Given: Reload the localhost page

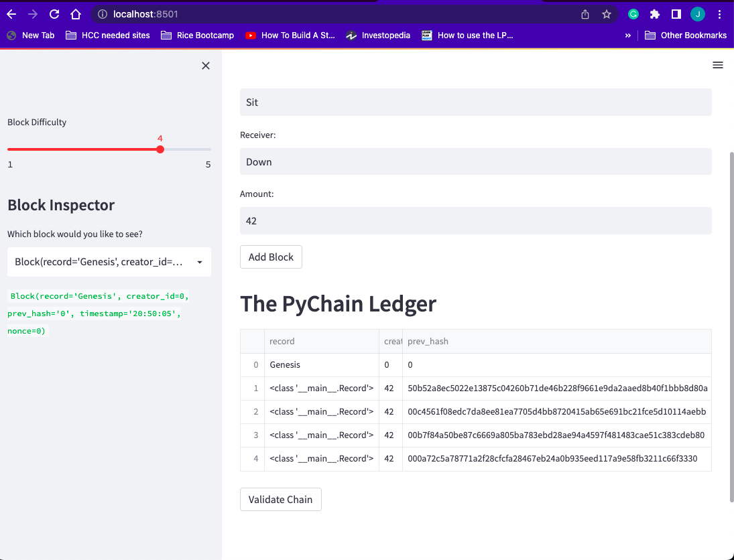Looking at the screenshot, I should pyautogui.click(x=54, y=14).
